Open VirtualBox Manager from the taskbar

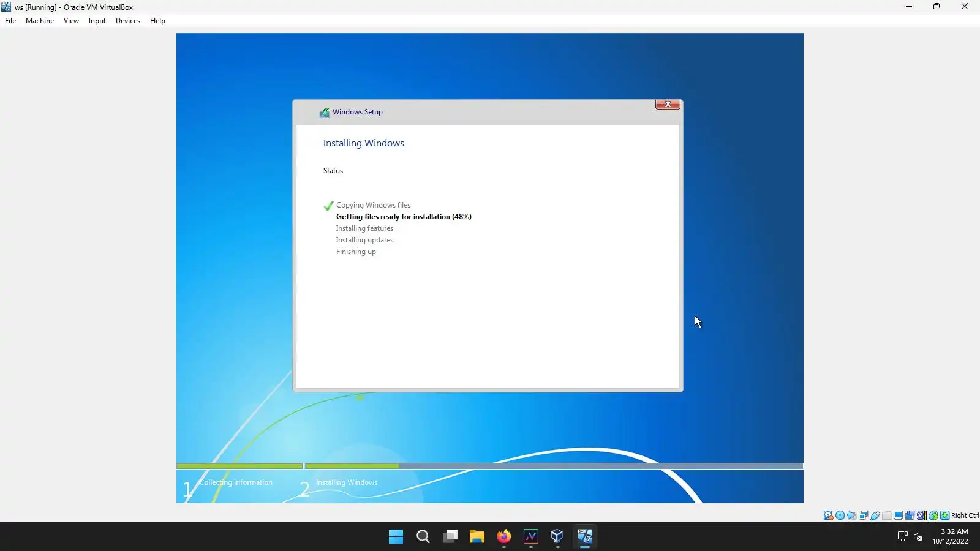point(557,537)
